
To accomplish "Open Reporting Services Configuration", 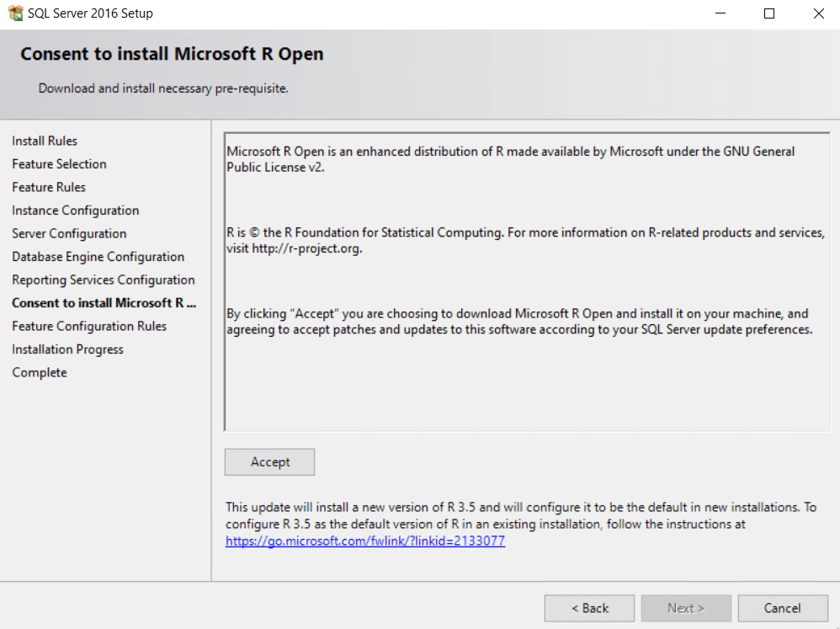I will coord(103,280).
